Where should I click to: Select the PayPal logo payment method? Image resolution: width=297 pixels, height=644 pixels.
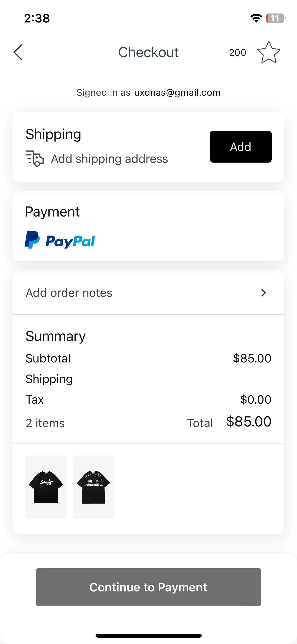coord(60,240)
